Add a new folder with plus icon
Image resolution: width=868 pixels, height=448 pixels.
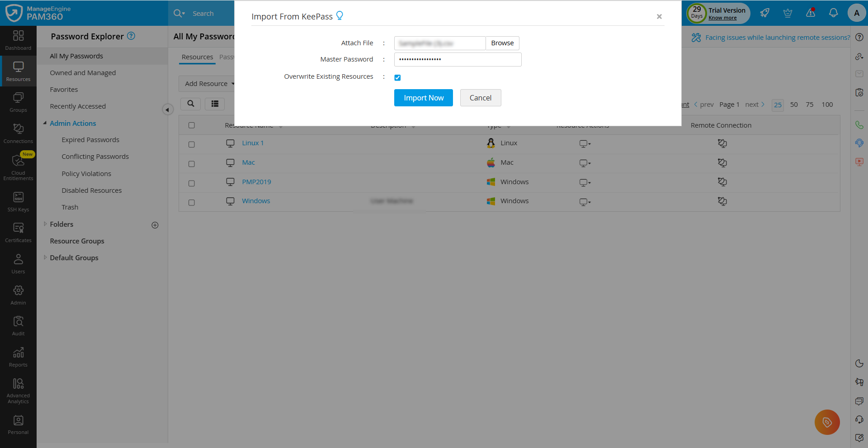155,225
